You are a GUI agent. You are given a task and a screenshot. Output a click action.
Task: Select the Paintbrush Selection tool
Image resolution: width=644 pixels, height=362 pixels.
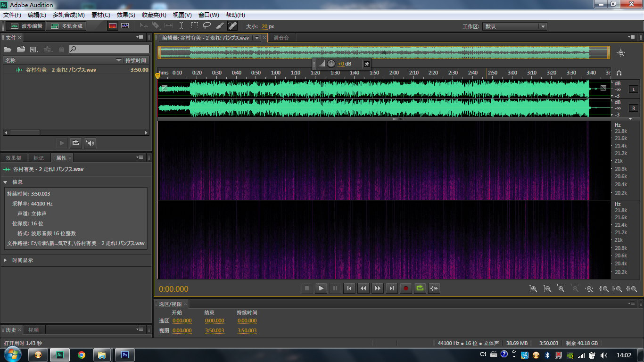coord(220,26)
